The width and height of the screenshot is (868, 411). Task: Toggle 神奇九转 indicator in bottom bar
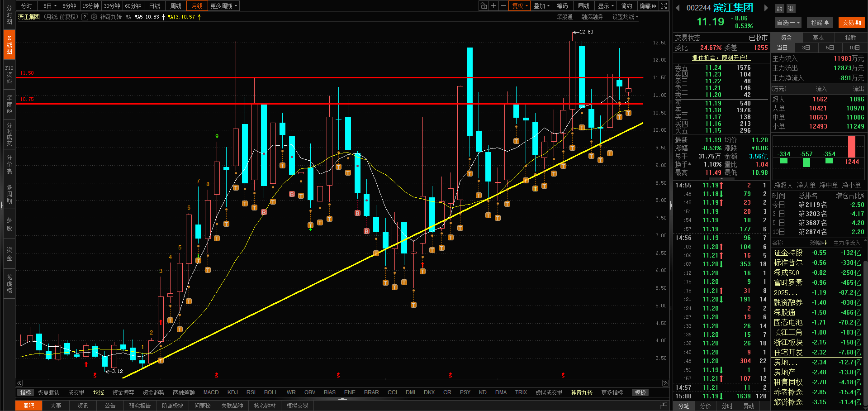click(582, 392)
